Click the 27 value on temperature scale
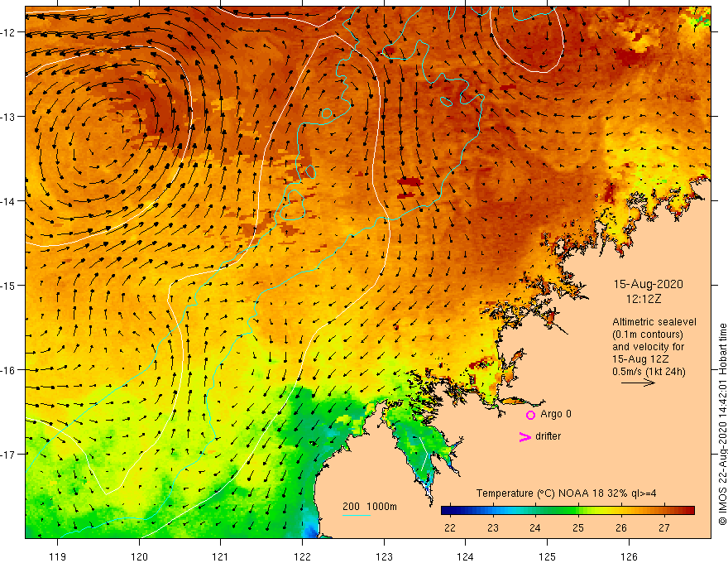Image resolution: width=728 pixels, height=563 pixels. (664, 527)
